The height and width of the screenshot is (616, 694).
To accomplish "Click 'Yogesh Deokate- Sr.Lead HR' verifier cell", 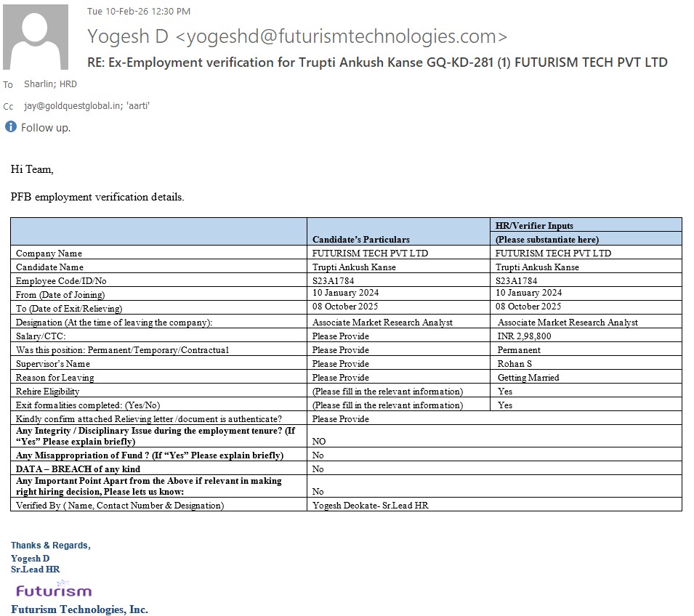I will (370, 505).
